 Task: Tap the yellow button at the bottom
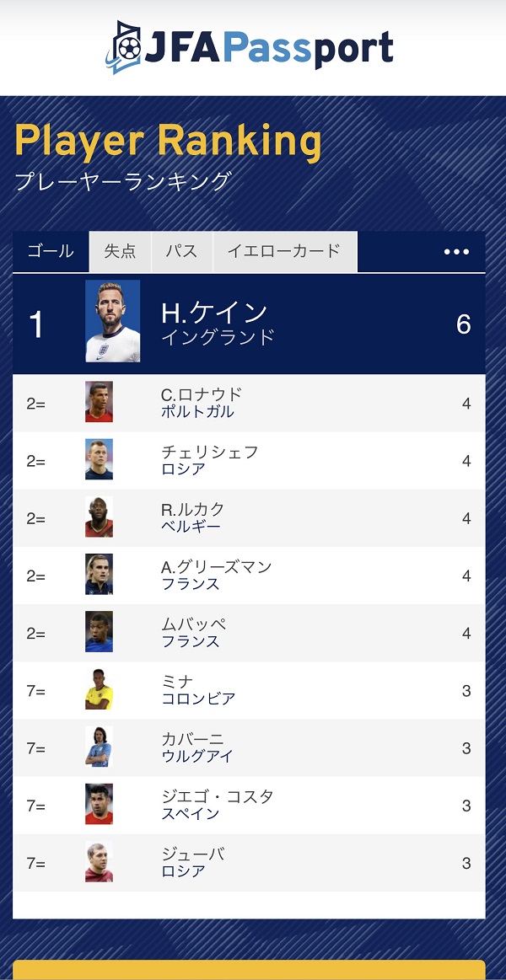click(253, 973)
